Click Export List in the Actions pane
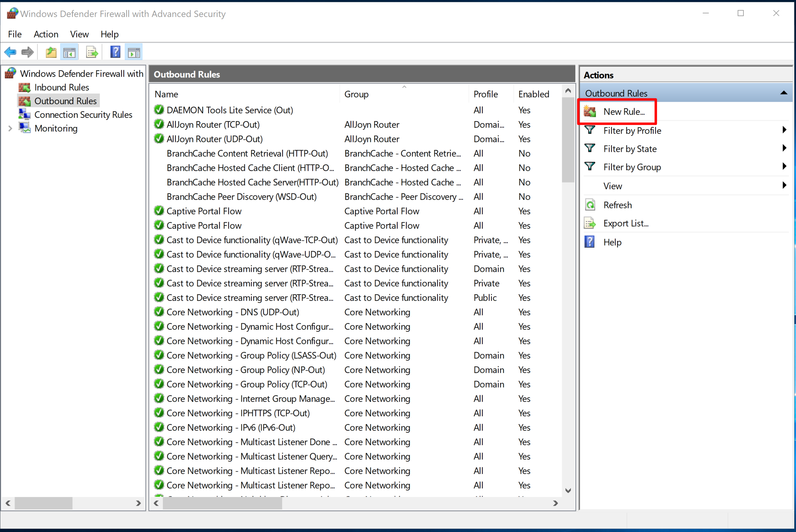Image resolution: width=796 pixels, height=532 pixels. (x=626, y=223)
